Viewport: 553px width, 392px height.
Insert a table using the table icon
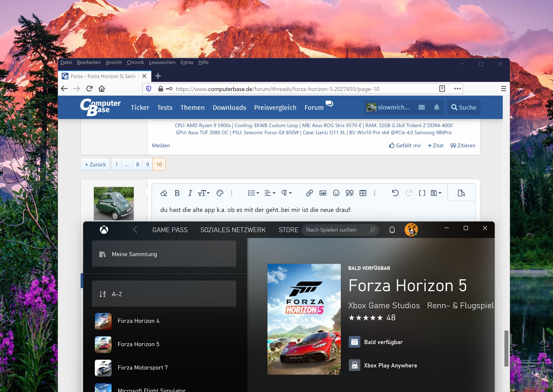[363, 193]
